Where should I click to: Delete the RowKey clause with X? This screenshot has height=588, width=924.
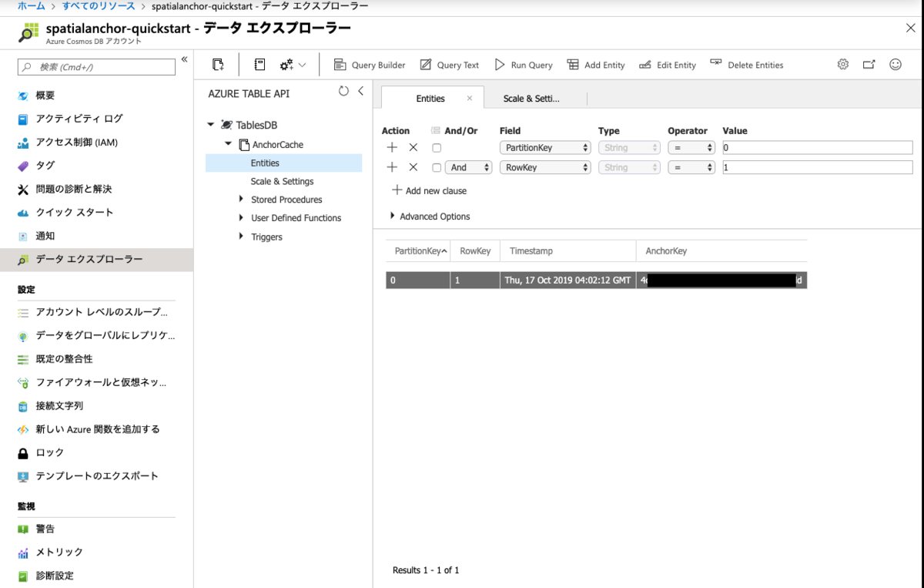413,167
